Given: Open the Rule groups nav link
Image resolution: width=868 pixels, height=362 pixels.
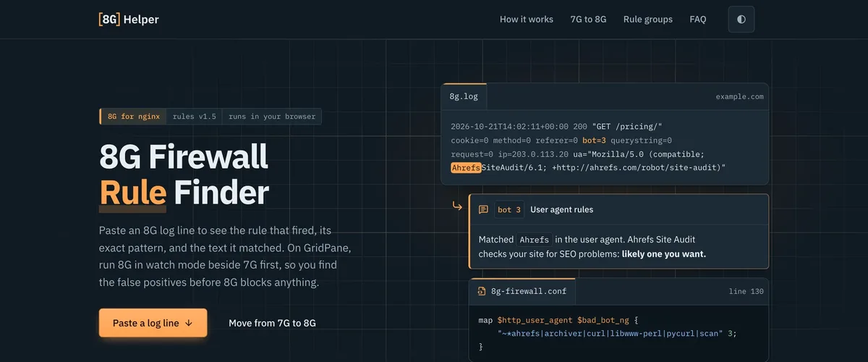Looking at the screenshot, I should [x=648, y=20].
